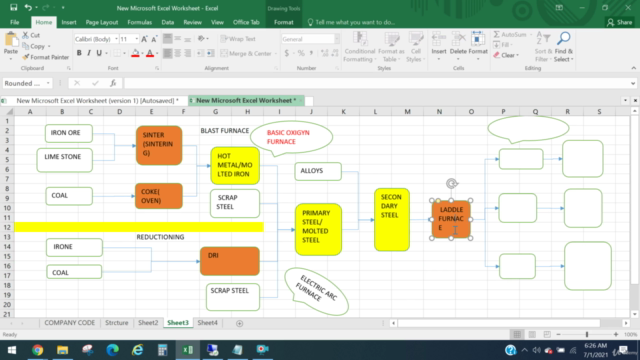Open the General number format dropdown
640x360 pixels.
click(337, 39)
